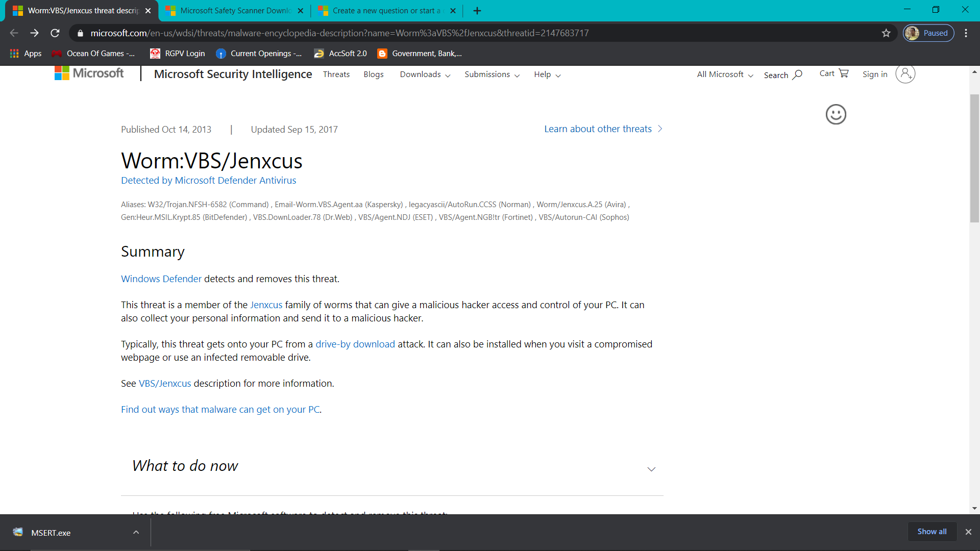This screenshot has height=551, width=980.
Task: Click the page vertical scrollbar thumb
Action: coord(974,158)
